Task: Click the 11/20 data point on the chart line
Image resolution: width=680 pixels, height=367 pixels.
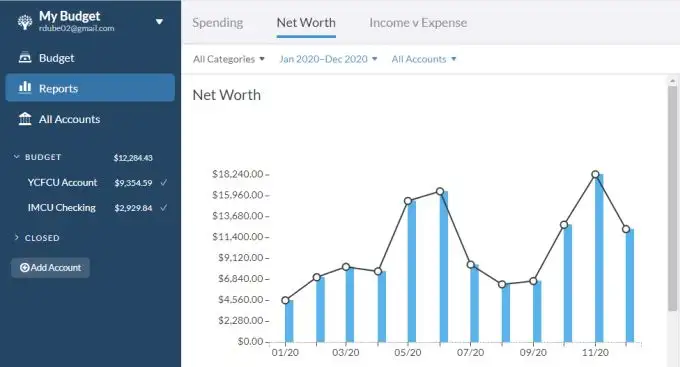Action: (x=595, y=174)
